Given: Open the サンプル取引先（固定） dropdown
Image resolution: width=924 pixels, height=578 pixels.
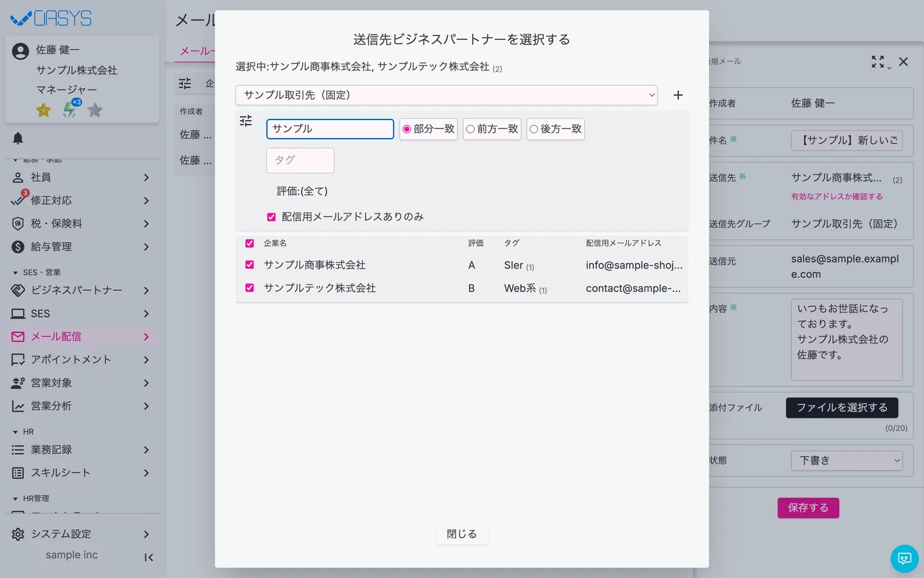Looking at the screenshot, I should [x=447, y=95].
